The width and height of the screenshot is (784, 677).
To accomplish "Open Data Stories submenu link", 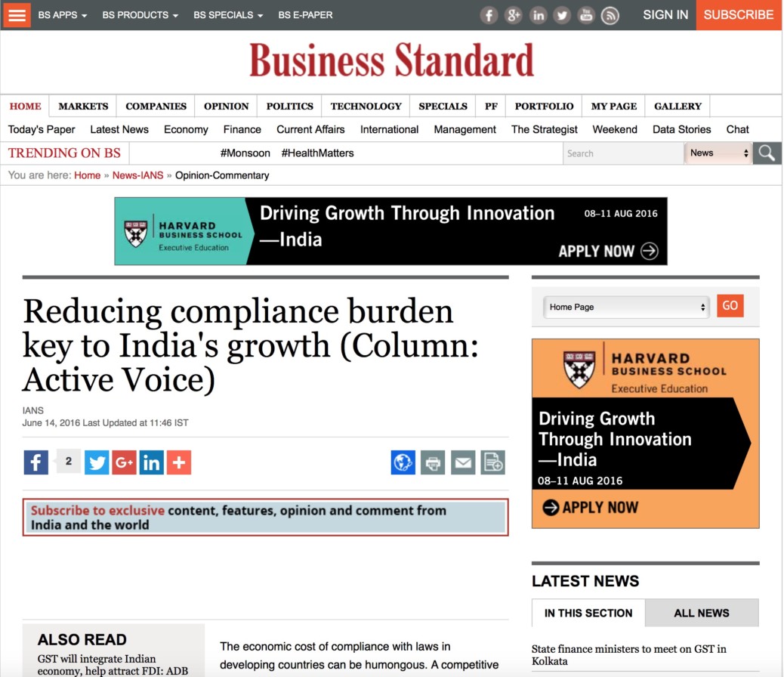I will (681, 130).
